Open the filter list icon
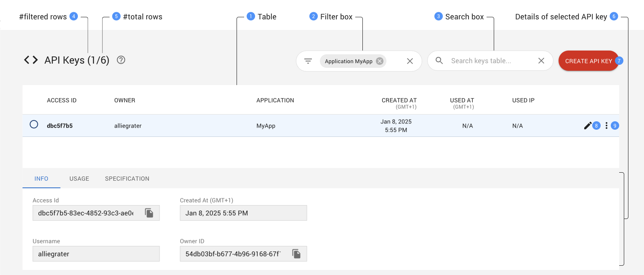Viewport: 644px width, 275px height. point(308,61)
